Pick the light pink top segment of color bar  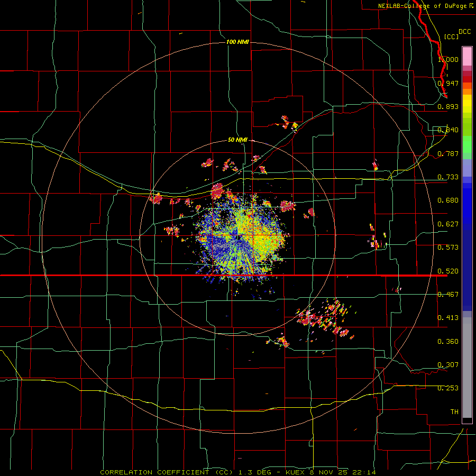pyautogui.click(x=467, y=56)
